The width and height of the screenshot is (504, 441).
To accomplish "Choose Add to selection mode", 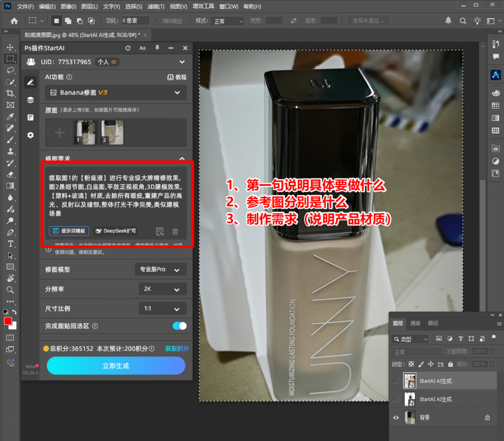I will tap(68, 21).
